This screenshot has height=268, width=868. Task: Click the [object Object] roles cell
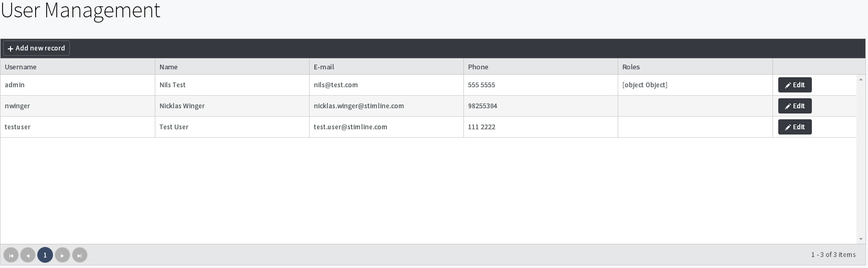pos(645,85)
